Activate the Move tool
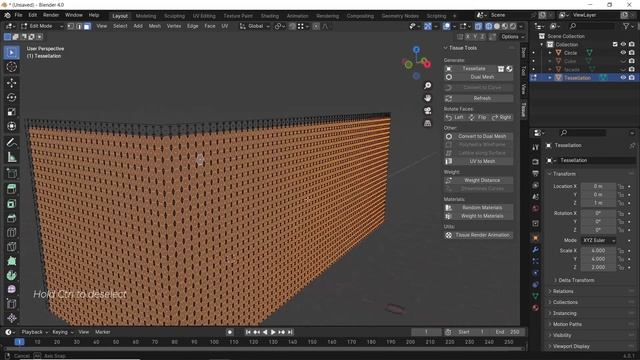640x360 pixels. point(11,83)
